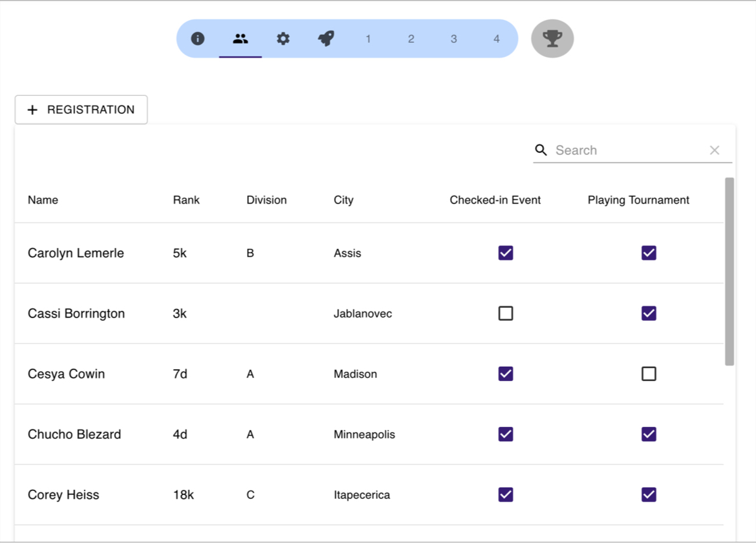This screenshot has height=543, width=756.
Task: Click Chucho Blezard's division A cell
Action: click(x=250, y=434)
